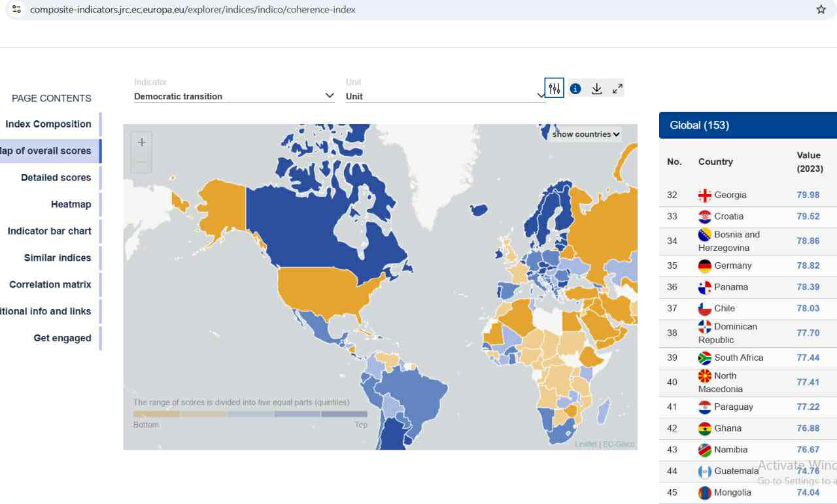
Task: Click the Leaflet attribution link
Action: (585, 445)
